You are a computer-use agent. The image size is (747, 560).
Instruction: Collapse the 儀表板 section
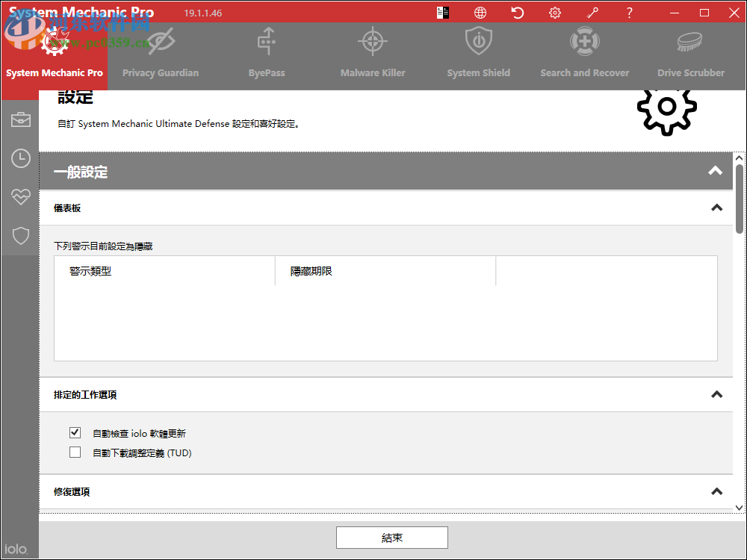click(716, 208)
